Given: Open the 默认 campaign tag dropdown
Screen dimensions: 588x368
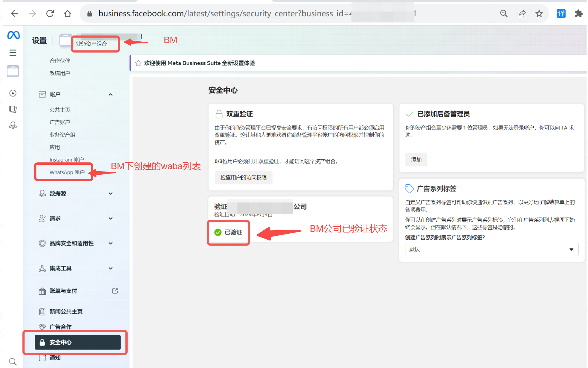Looking at the screenshot, I should (x=491, y=249).
